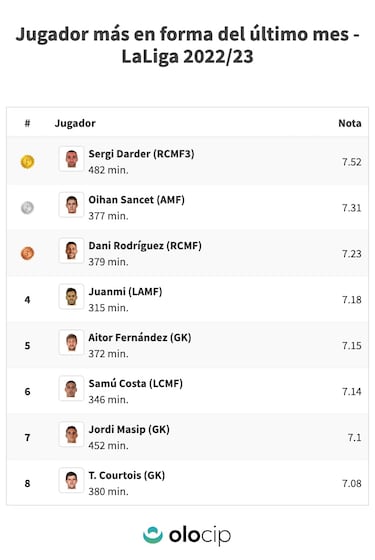Viewport: 375px width, 560px height.
Task: Select the rank 8 number
Action: 28,484
